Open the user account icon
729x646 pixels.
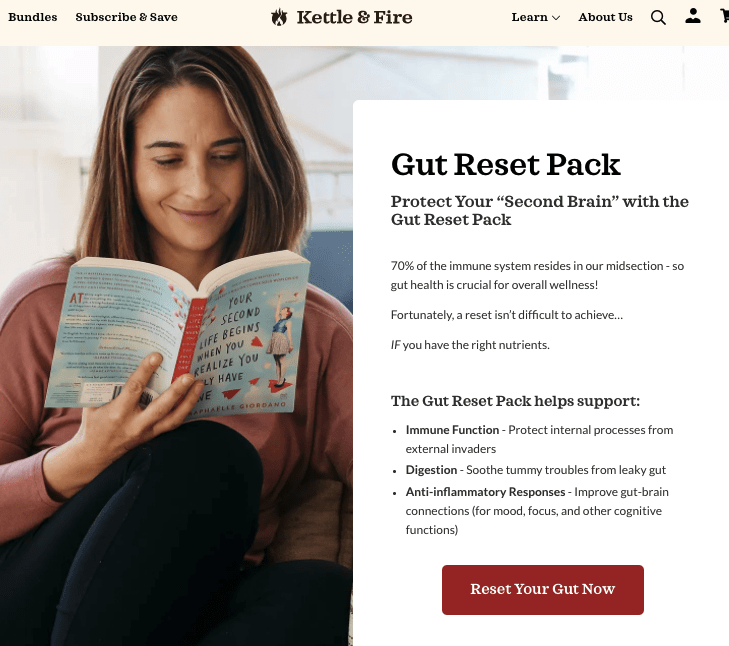693,16
